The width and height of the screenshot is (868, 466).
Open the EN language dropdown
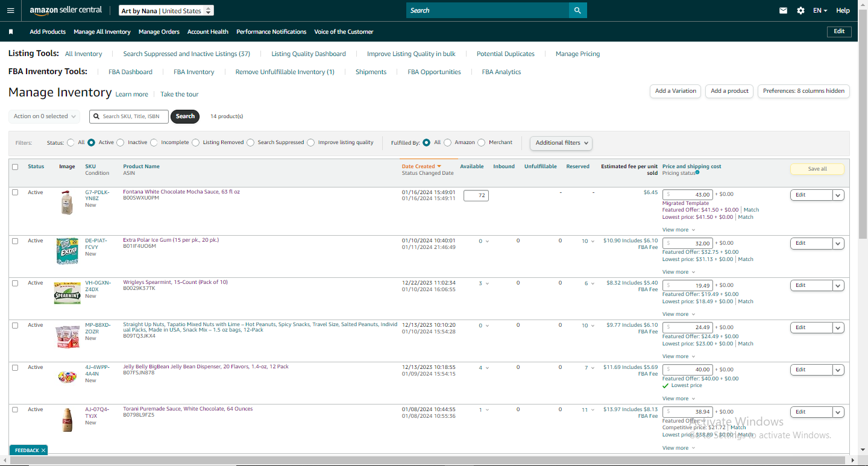[x=820, y=10]
